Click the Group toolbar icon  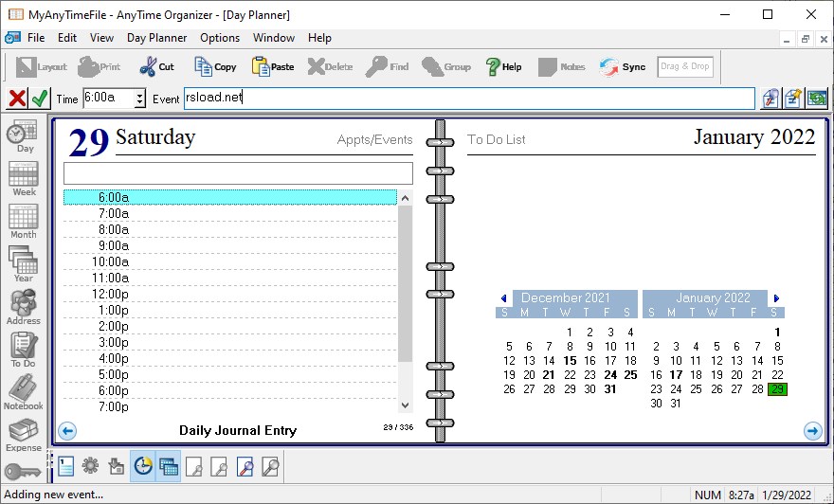(x=432, y=67)
